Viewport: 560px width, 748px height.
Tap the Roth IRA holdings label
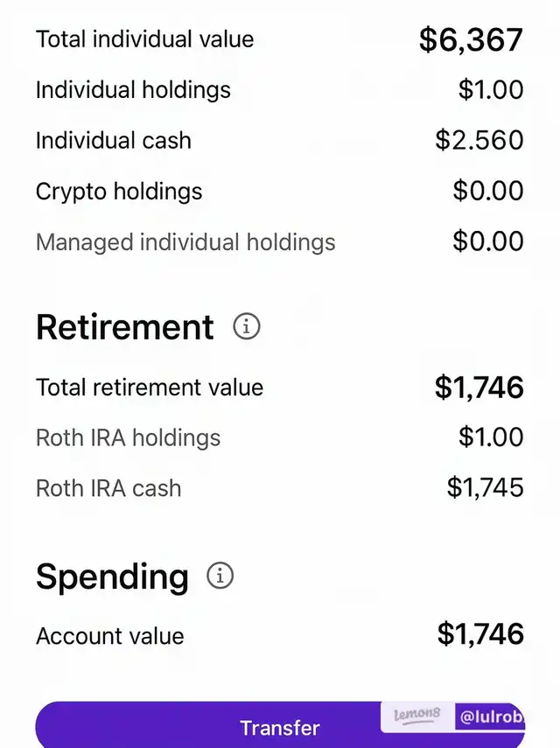click(x=128, y=438)
